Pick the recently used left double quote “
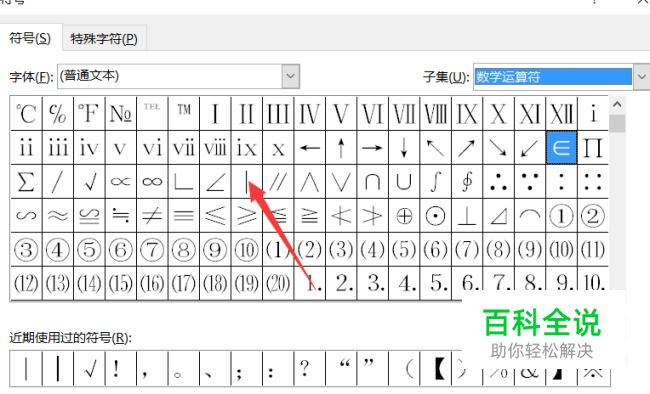Image resolution: width=650 pixels, height=394 pixels. [x=341, y=369]
